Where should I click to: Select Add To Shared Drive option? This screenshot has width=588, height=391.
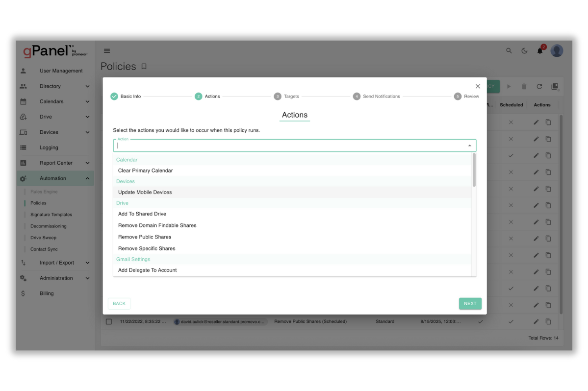coord(292,214)
